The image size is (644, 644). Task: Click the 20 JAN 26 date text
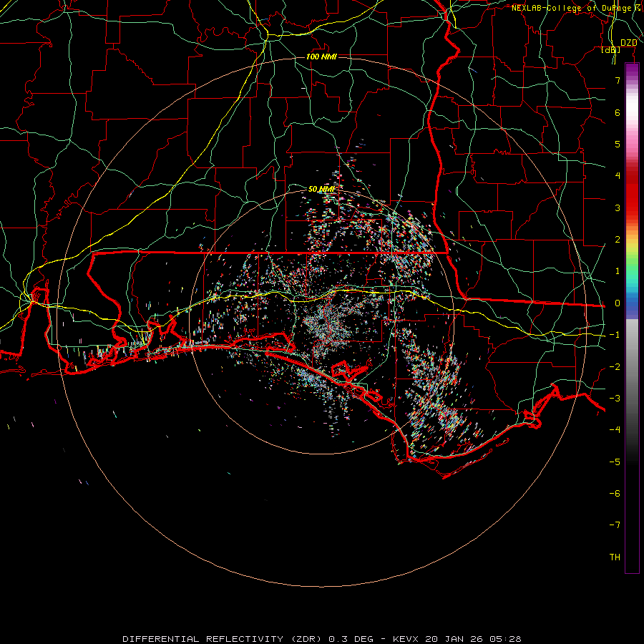[454, 639]
